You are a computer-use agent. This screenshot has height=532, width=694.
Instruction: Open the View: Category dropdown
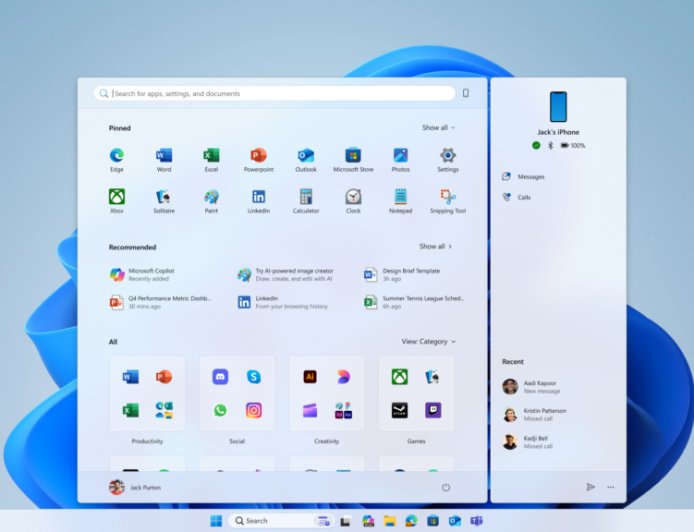[x=428, y=342]
